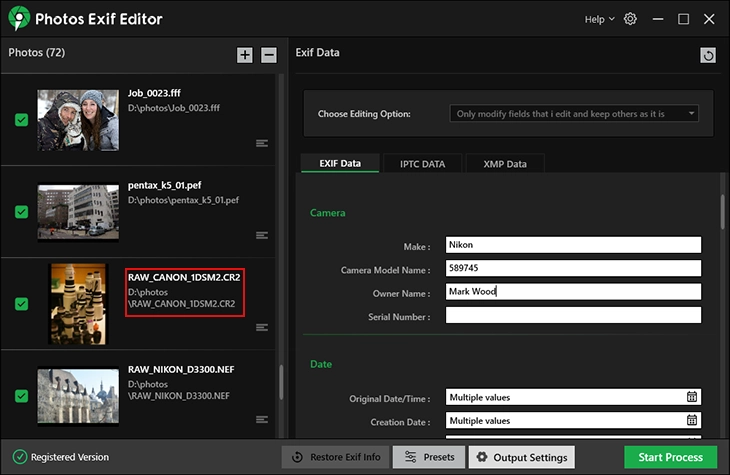Open the Help dropdown menu

tap(599, 19)
